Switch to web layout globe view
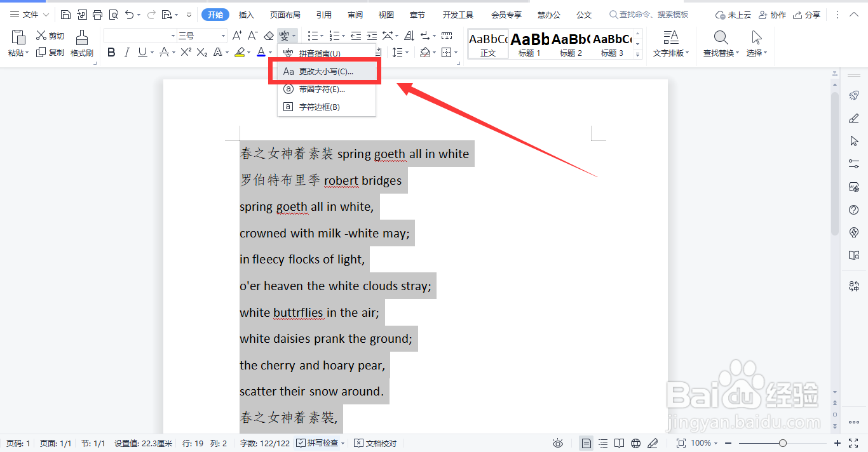Viewport: 868px width, 452px height. click(636, 443)
